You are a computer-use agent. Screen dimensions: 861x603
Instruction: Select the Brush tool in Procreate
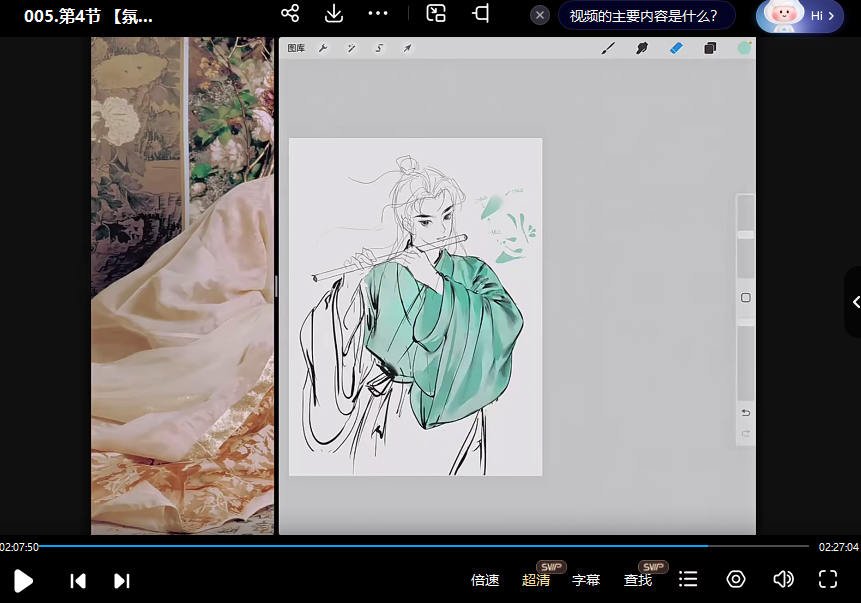click(609, 47)
